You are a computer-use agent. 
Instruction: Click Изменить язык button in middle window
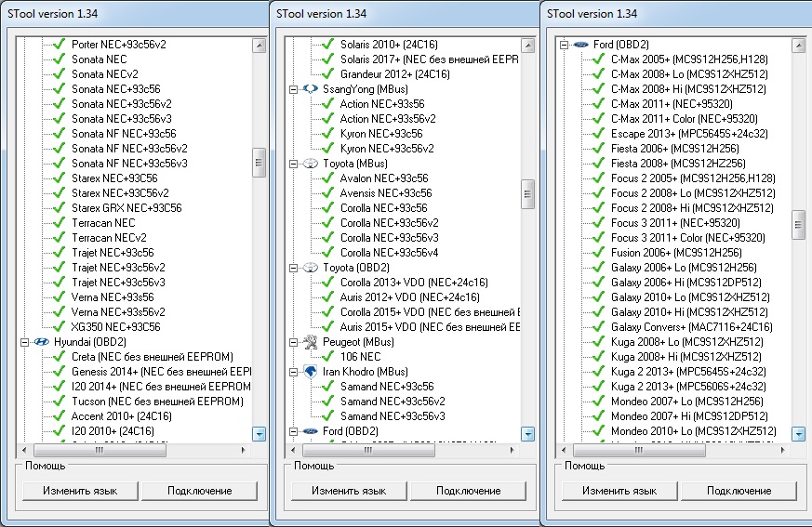pos(349,491)
